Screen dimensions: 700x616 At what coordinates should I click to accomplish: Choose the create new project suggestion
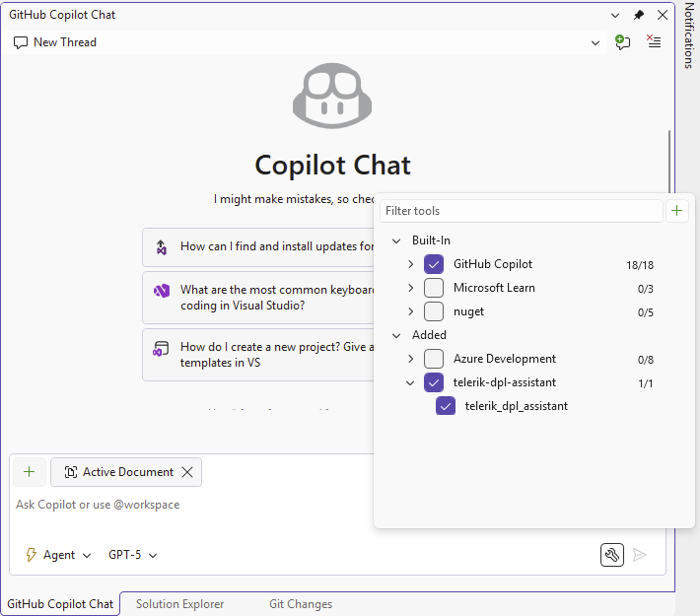(258, 355)
